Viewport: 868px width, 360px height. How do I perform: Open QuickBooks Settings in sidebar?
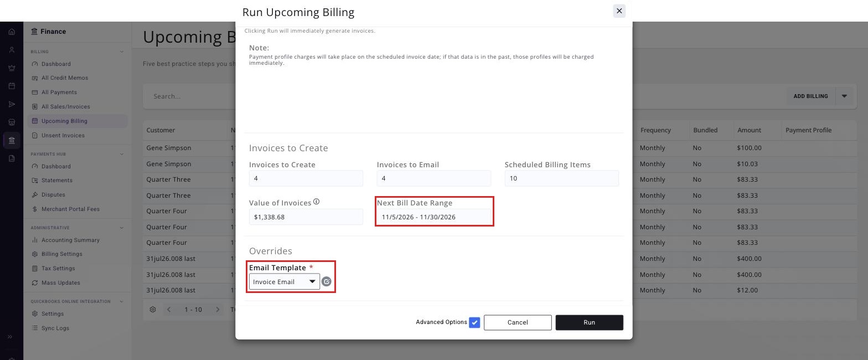pyautogui.click(x=53, y=314)
